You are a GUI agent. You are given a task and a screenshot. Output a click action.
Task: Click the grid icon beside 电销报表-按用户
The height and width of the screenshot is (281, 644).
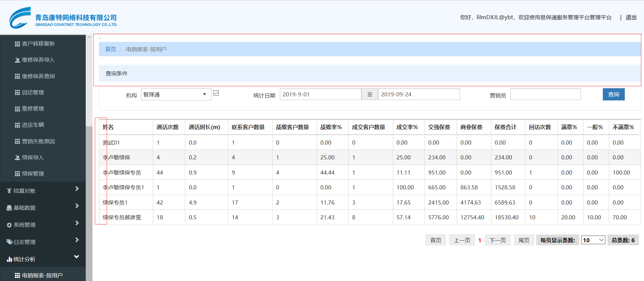tap(17, 276)
